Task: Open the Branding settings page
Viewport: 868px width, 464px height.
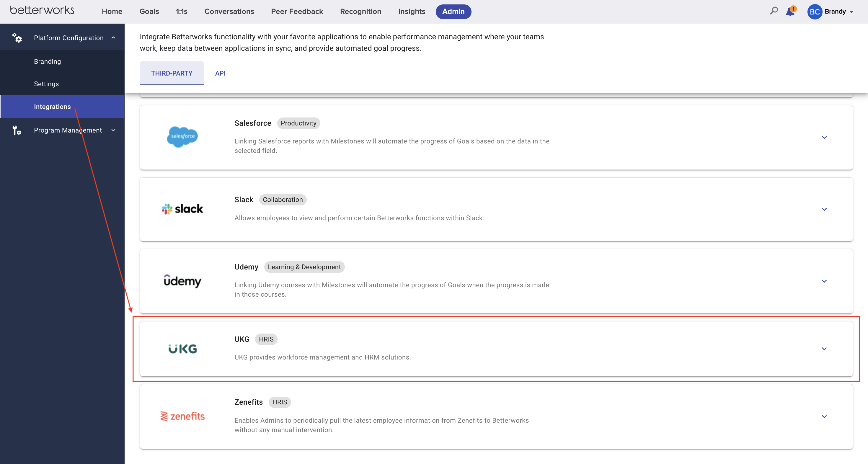Action: 47,61
